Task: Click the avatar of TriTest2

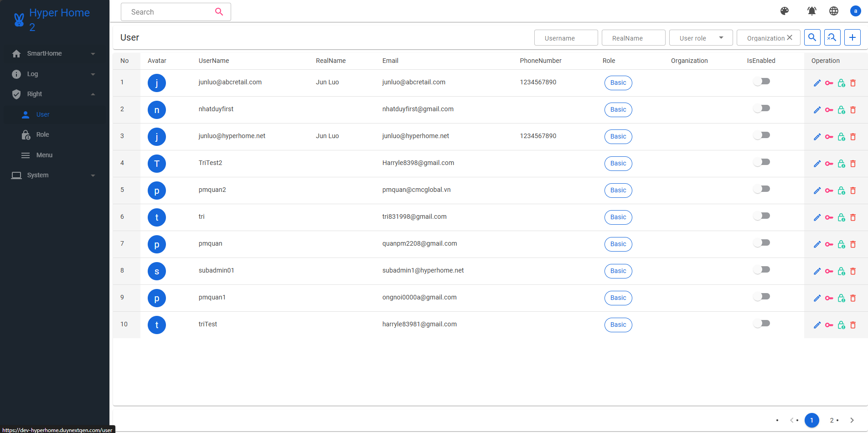Action: [157, 164]
